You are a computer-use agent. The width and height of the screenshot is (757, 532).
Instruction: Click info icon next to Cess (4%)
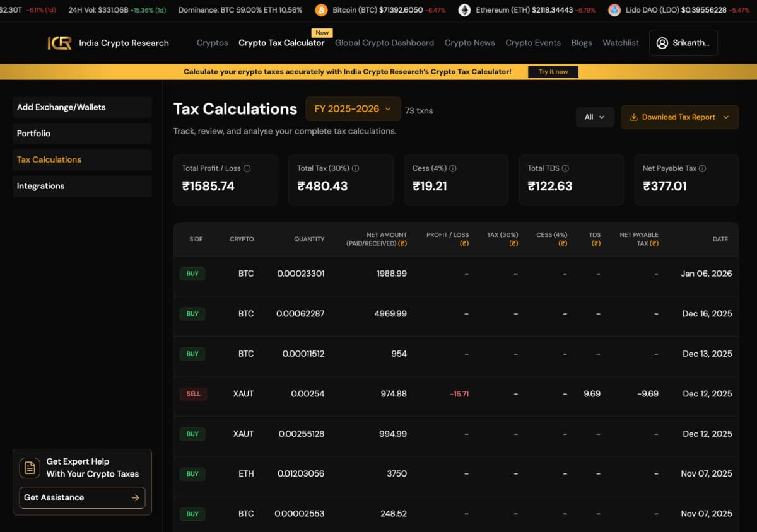(453, 168)
